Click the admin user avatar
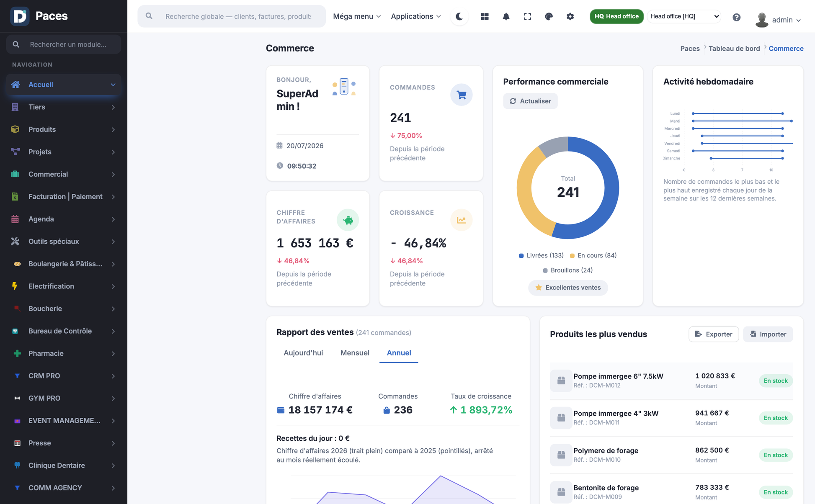815x504 pixels. coord(762,20)
